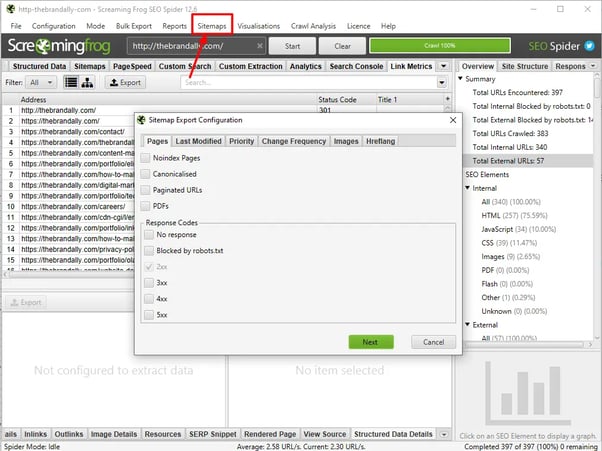Image resolution: width=602 pixels, height=451 pixels.
Task: Click the Next button
Action: pos(370,341)
